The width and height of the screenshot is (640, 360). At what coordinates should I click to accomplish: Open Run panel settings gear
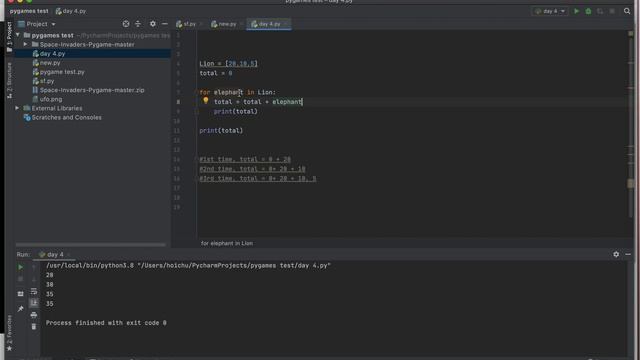pos(616,254)
